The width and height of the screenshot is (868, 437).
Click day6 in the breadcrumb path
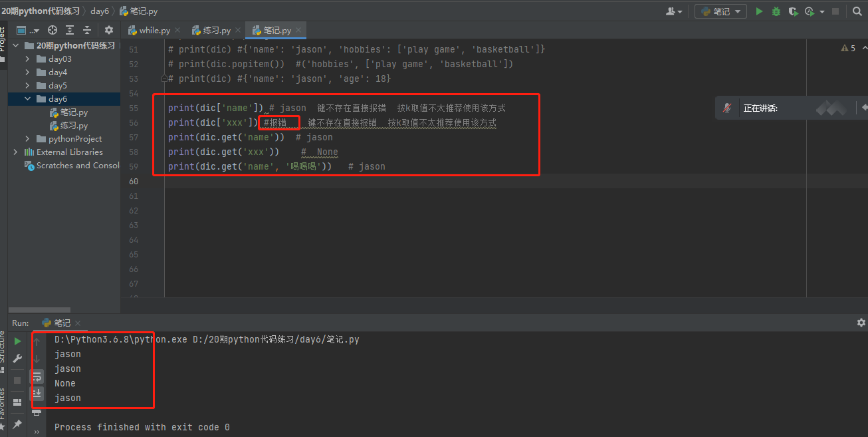pyautogui.click(x=100, y=11)
